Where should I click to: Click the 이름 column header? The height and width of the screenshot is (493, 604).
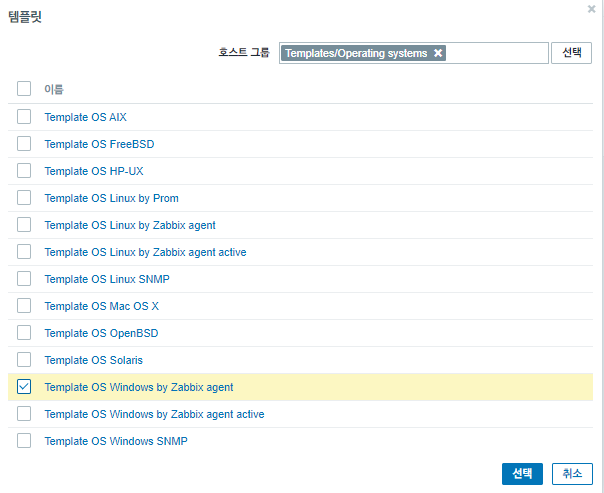tap(54, 89)
